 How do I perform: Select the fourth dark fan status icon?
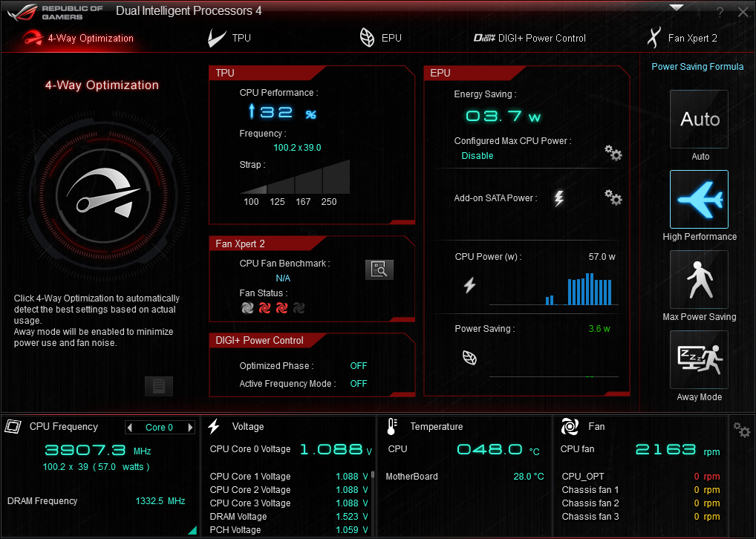pyautogui.click(x=299, y=307)
